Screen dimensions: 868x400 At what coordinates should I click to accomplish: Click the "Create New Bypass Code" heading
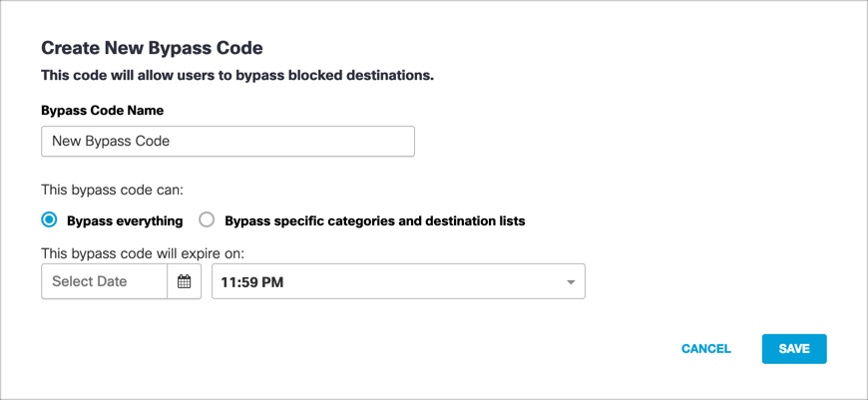[x=152, y=48]
